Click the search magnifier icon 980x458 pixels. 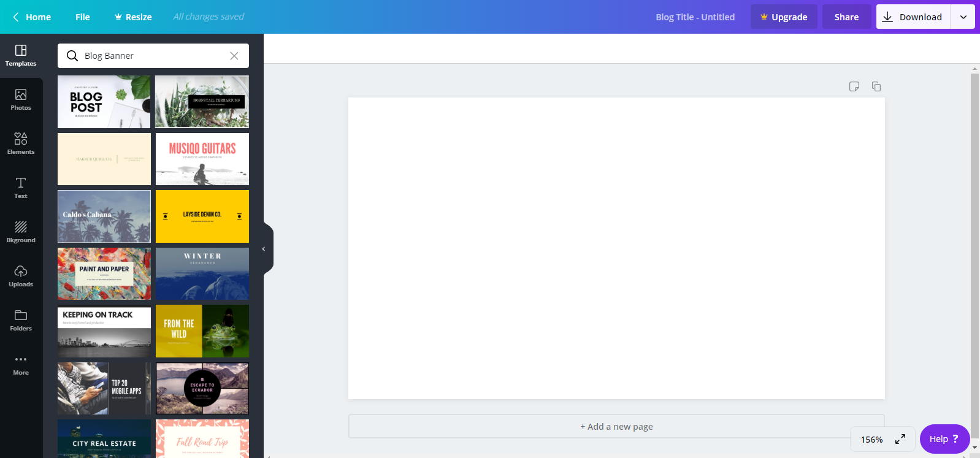(72, 56)
